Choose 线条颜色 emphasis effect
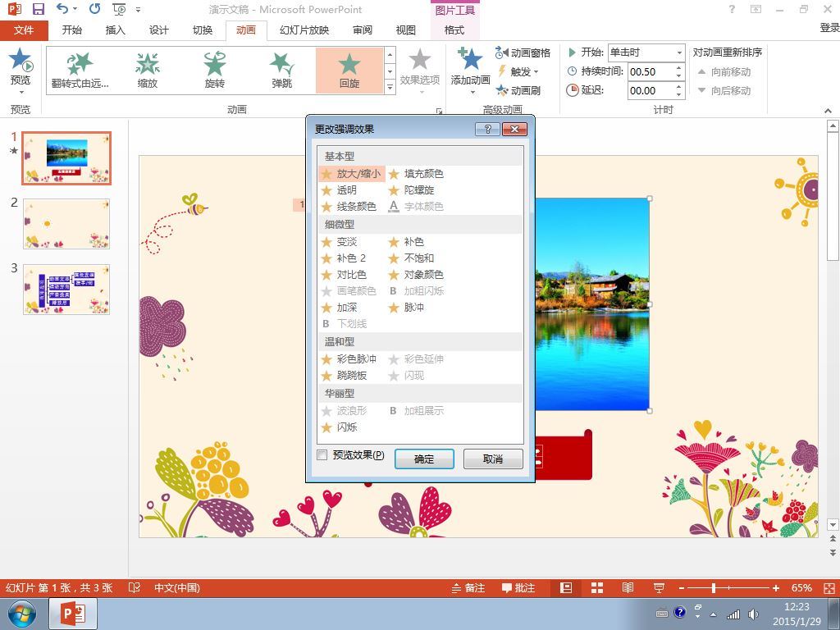This screenshot has width=840, height=630. (349, 206)
